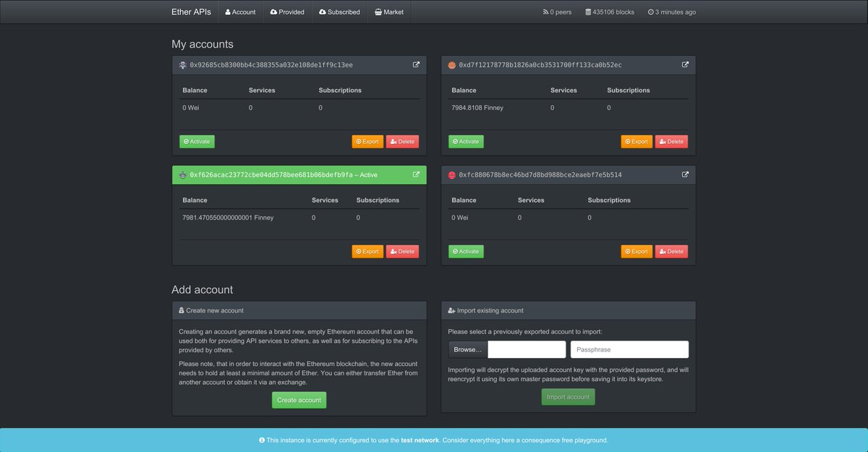
Task: Click the peers status indicator in navbar
Action: [558, 12]
